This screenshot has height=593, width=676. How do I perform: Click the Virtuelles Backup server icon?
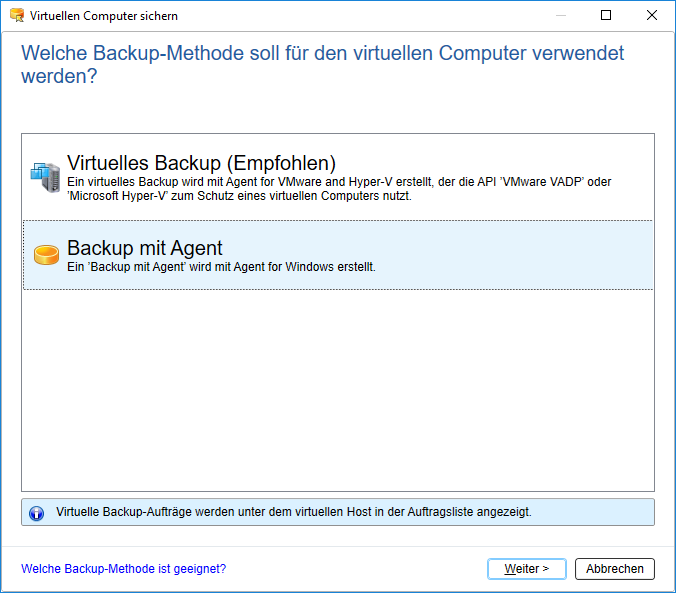[x=45, y=177]
